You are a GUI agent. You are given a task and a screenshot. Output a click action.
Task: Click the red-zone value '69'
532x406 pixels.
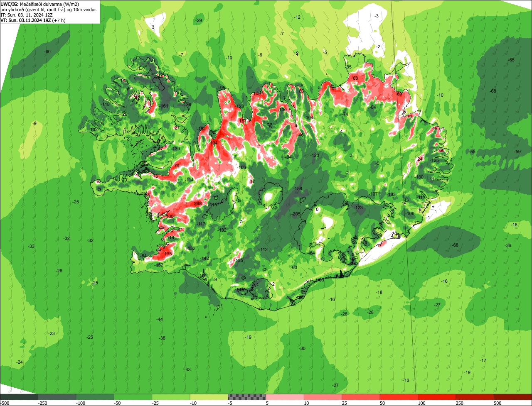tap(399, 94)
